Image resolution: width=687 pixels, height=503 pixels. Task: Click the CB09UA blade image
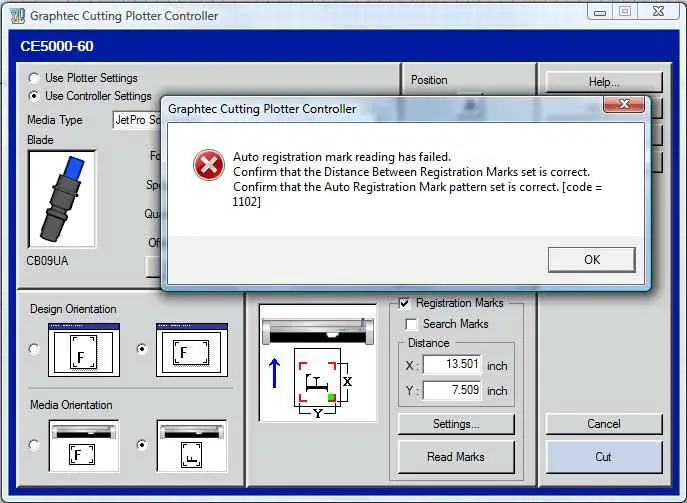point(62,199)
